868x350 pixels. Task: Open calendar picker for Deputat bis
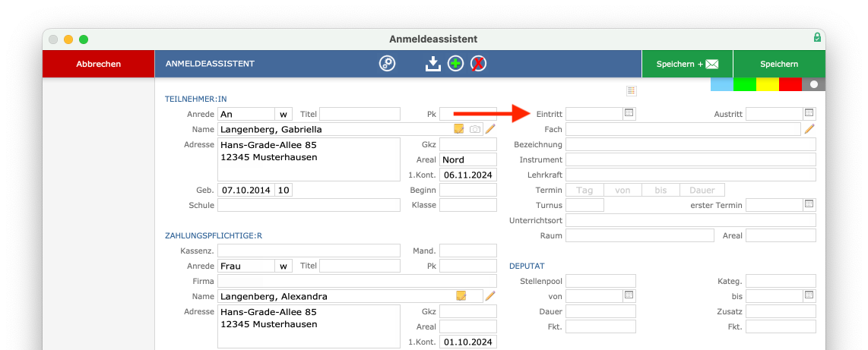tap(809, 295)
